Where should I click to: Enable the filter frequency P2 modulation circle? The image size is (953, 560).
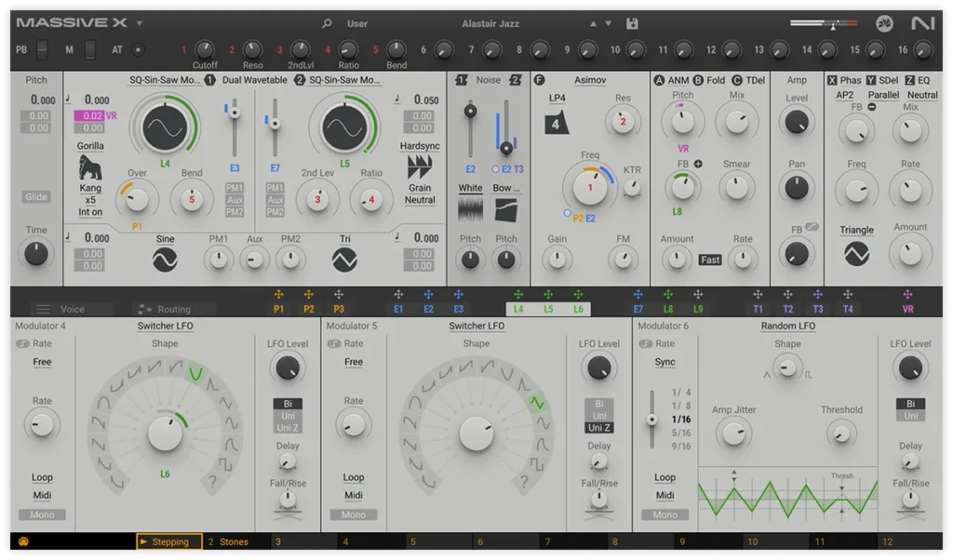click(x=567, y=213)
